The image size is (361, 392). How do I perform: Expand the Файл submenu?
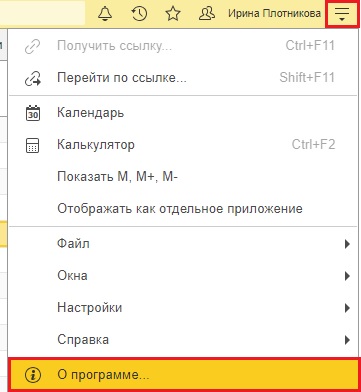[x=184, y=244]
